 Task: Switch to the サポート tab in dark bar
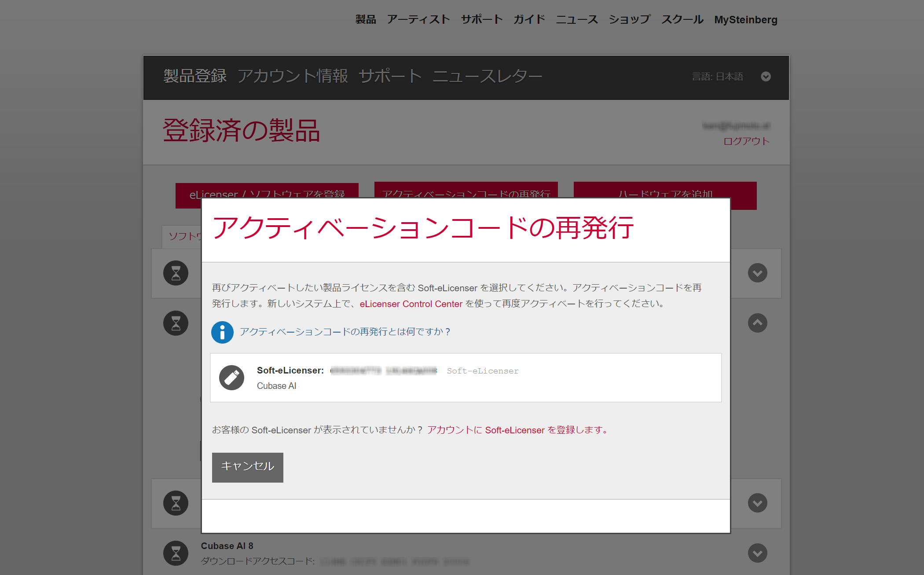(390, 76)
